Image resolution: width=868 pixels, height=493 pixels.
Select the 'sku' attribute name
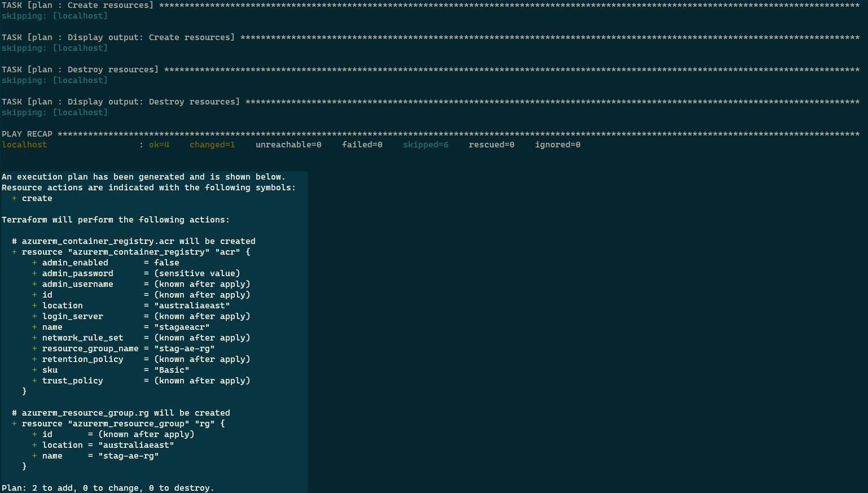pyautogui.click(x=50, y=370)
